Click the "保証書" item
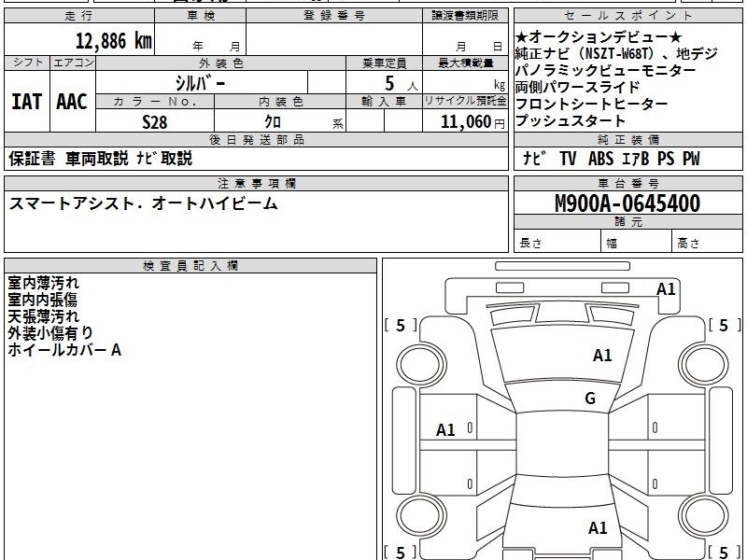747x560 pixels. (32, 158)
